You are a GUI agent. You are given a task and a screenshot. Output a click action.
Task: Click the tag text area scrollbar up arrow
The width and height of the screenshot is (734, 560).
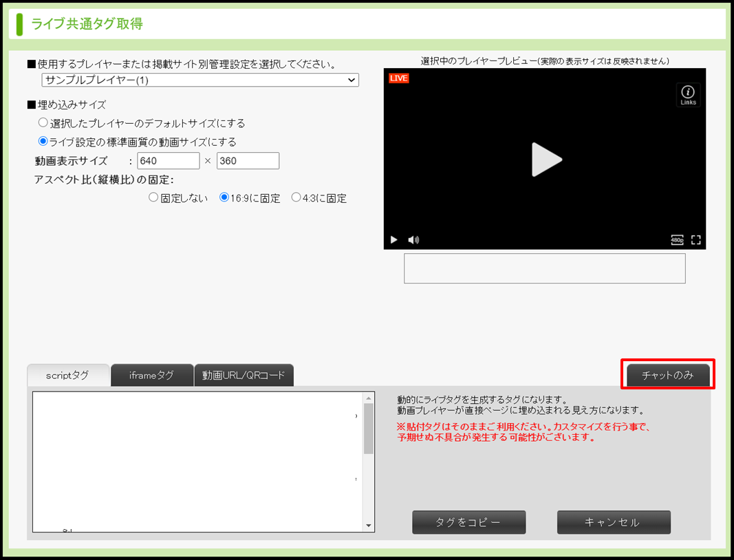[369, 398]
